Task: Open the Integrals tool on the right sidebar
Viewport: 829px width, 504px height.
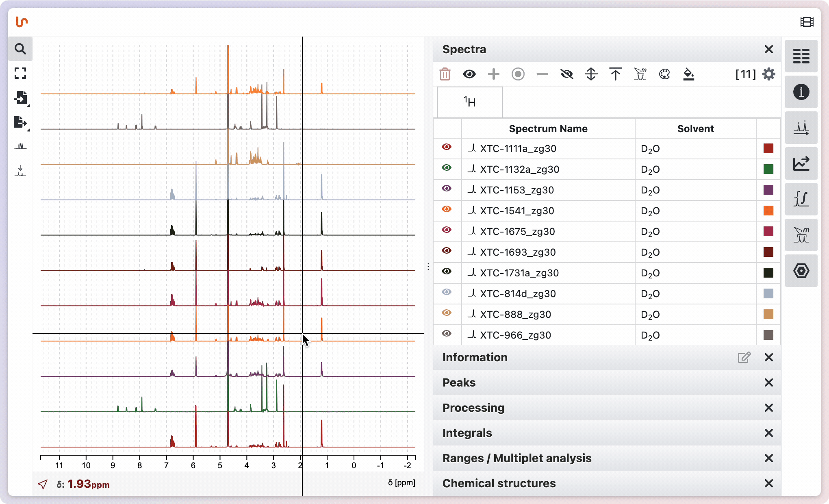Action: (x=801, y=199)
